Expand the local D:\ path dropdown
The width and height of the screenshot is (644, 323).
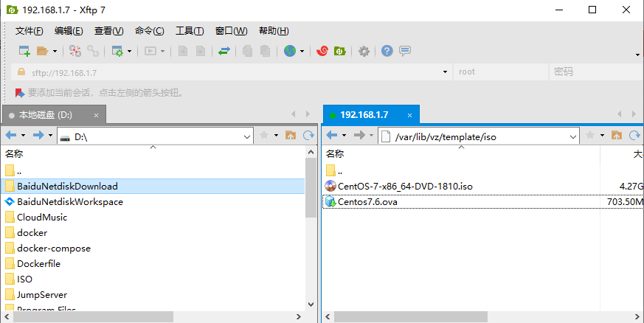(247, 136)
